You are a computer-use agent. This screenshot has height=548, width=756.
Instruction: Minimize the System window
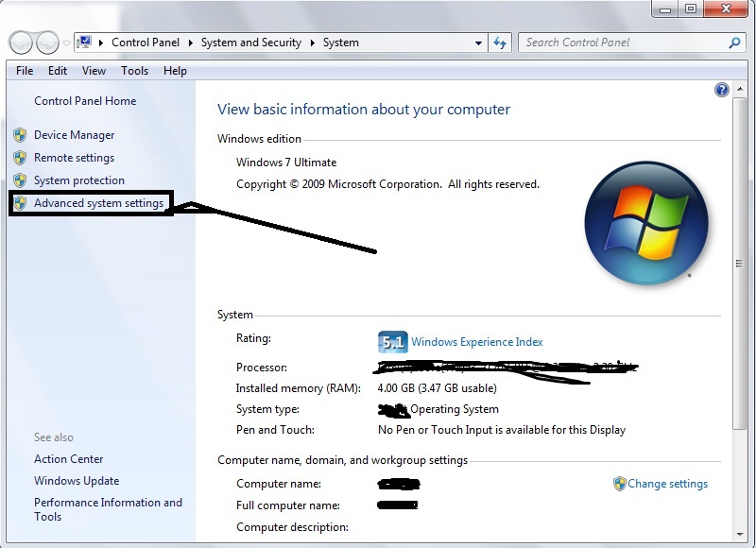[x=666, y=9]
